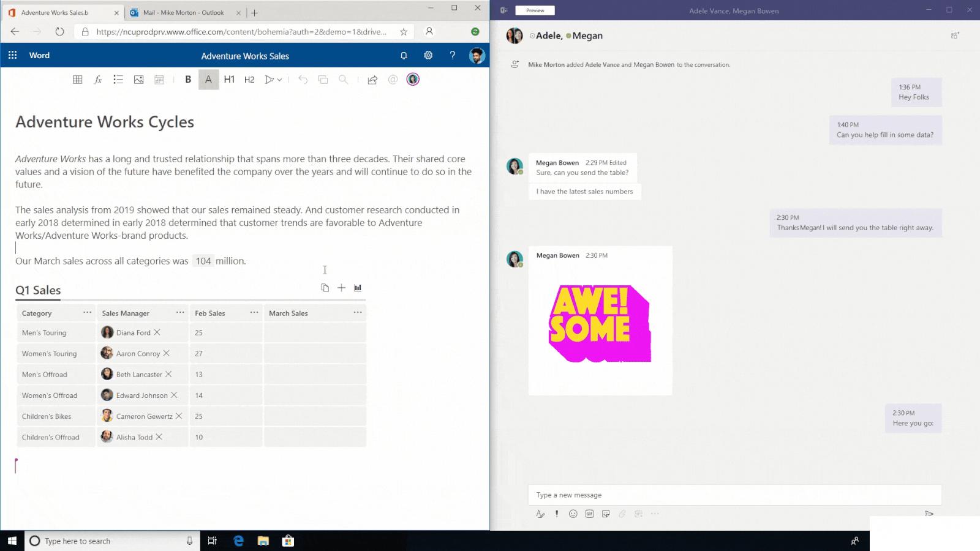Switch to Adventure Works Sales browser tab

(x=63, y=12)
